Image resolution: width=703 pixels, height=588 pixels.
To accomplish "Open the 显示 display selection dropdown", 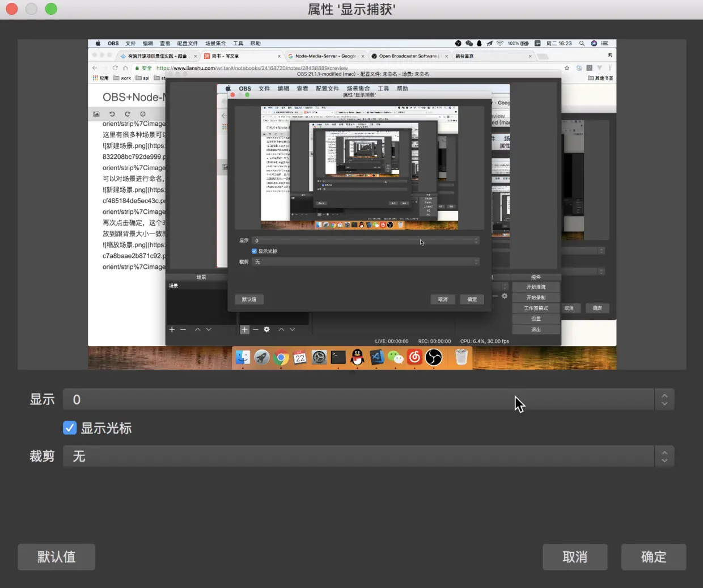I will (369, 400).
